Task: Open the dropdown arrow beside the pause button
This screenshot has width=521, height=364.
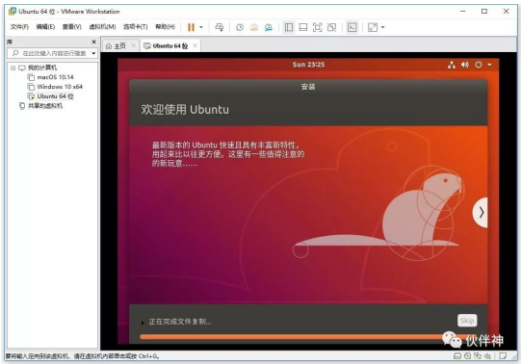Action: point(201,27)
